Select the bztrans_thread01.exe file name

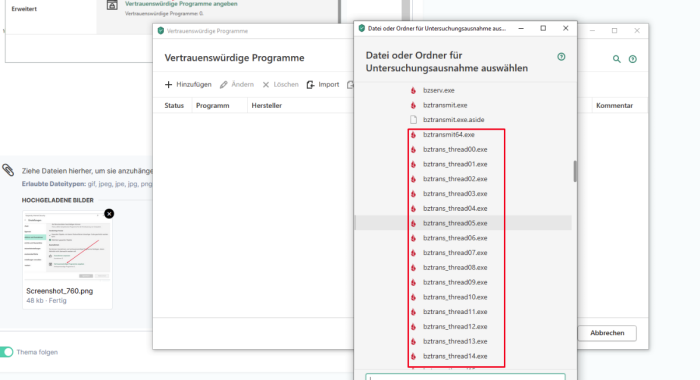(x=455, y=164)
